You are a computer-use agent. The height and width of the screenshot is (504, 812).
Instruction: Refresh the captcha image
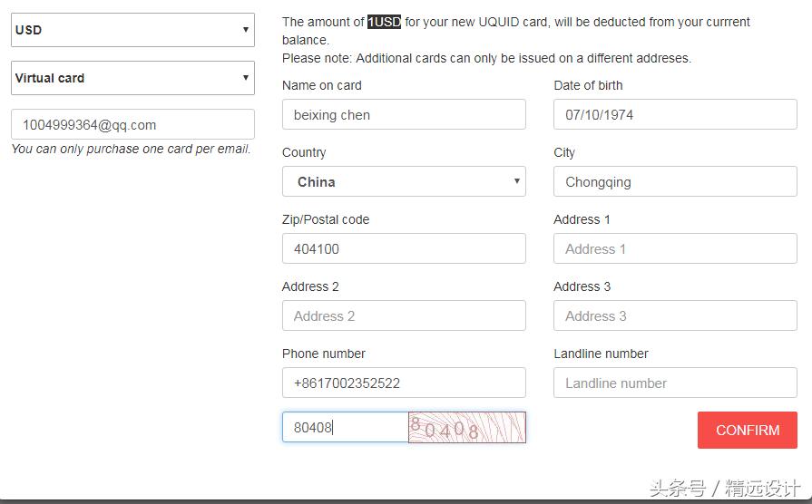pyautogui.click(x=467, y=427)
